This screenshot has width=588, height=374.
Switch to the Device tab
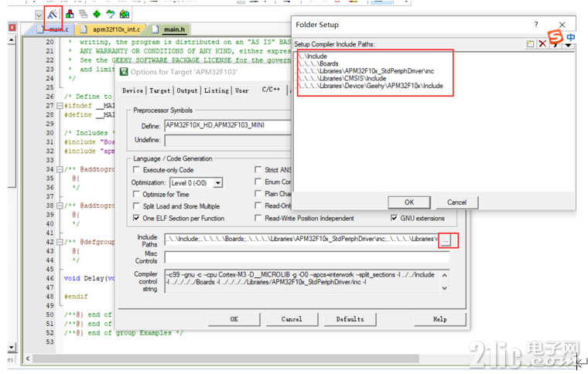click(133, 90)
